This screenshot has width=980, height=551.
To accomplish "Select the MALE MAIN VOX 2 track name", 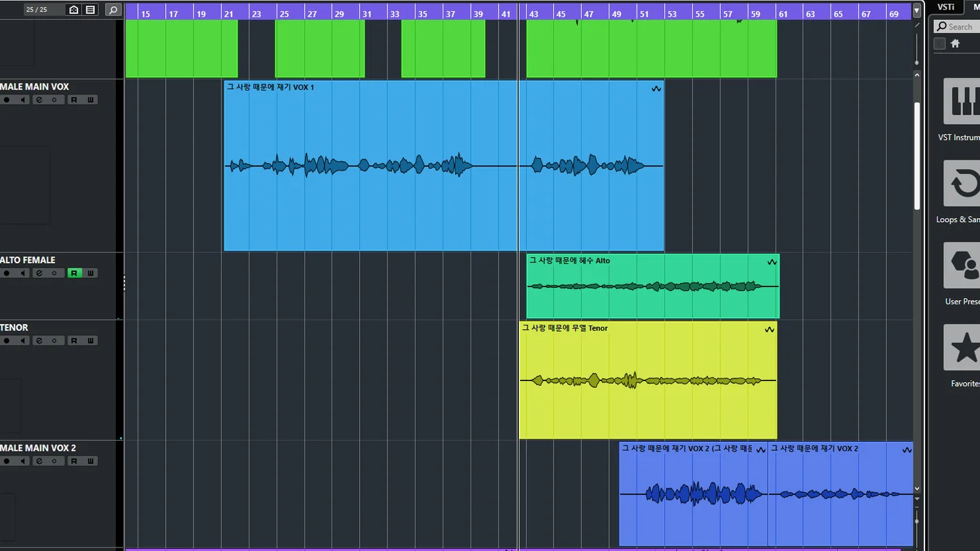I will coord(38,448).
